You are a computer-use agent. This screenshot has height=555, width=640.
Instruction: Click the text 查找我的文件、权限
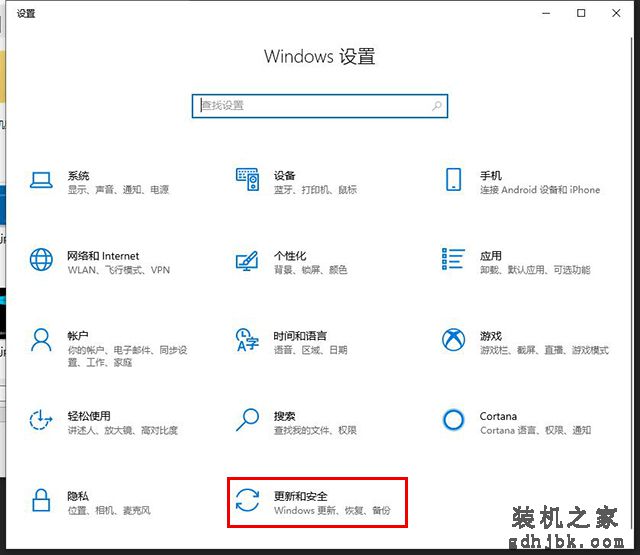(315, 430)
